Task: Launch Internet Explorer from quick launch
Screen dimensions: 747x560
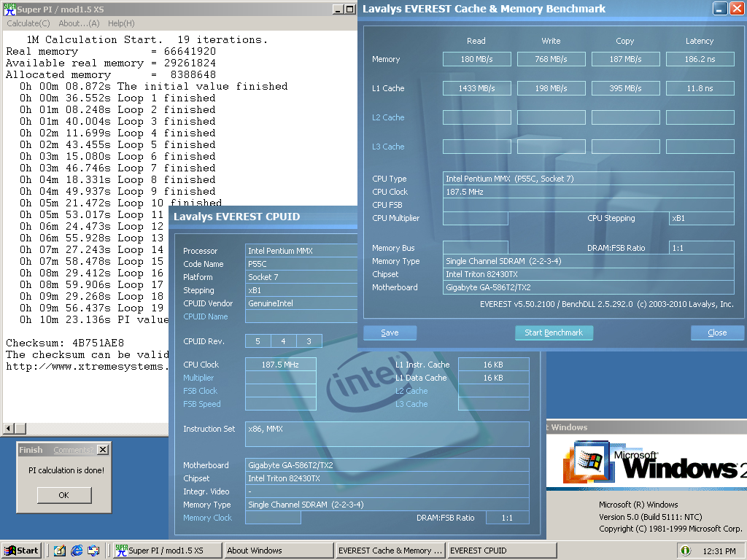Action: pos(76,551)
